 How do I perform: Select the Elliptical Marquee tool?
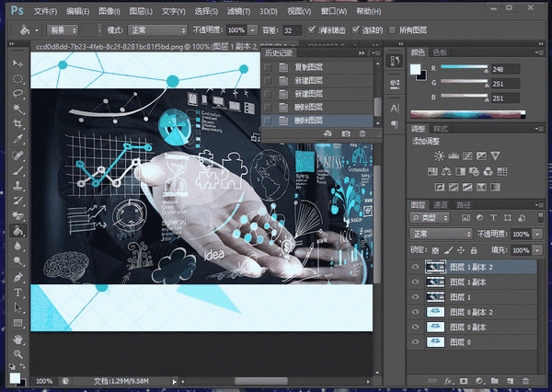[17, 78]
